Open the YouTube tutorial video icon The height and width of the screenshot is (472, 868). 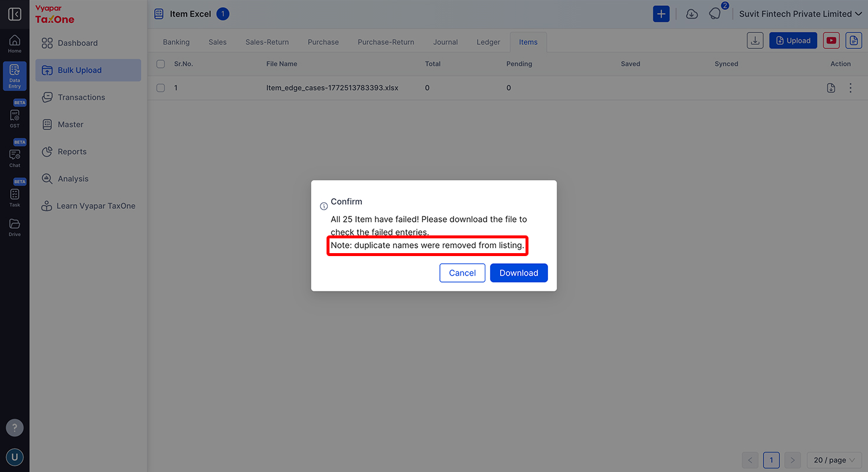[x=831, y=40]
